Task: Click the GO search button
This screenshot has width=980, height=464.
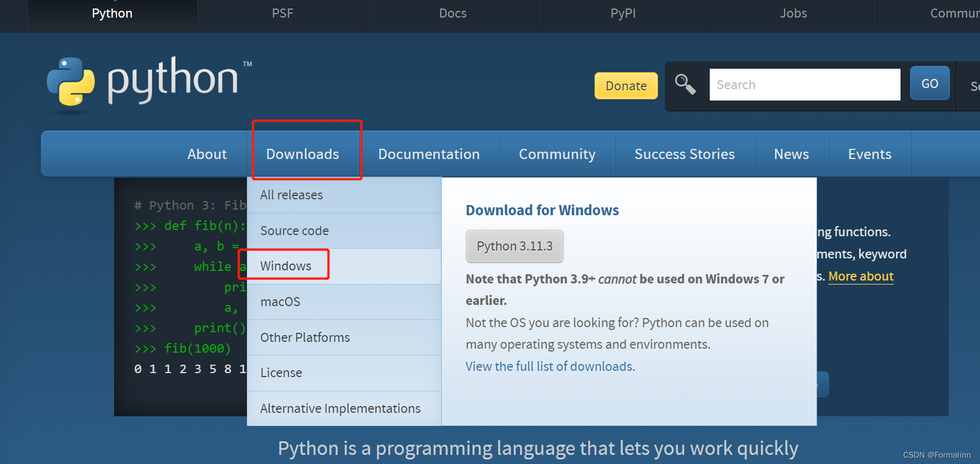Action: click(x=929, y=83)
